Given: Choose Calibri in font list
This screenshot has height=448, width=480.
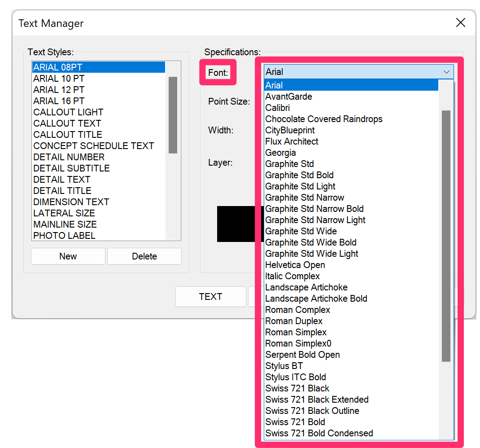Looking at the screenshot, I should 351,108.
